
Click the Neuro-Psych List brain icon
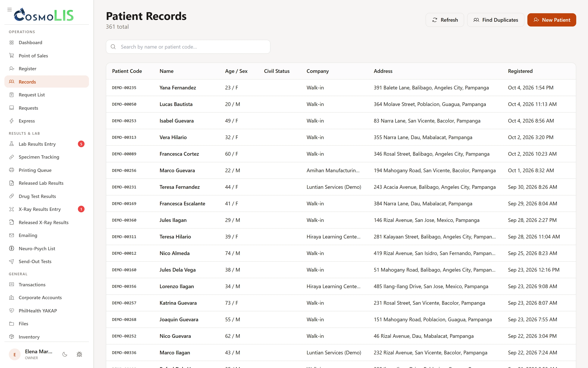(x=11, y=248)
